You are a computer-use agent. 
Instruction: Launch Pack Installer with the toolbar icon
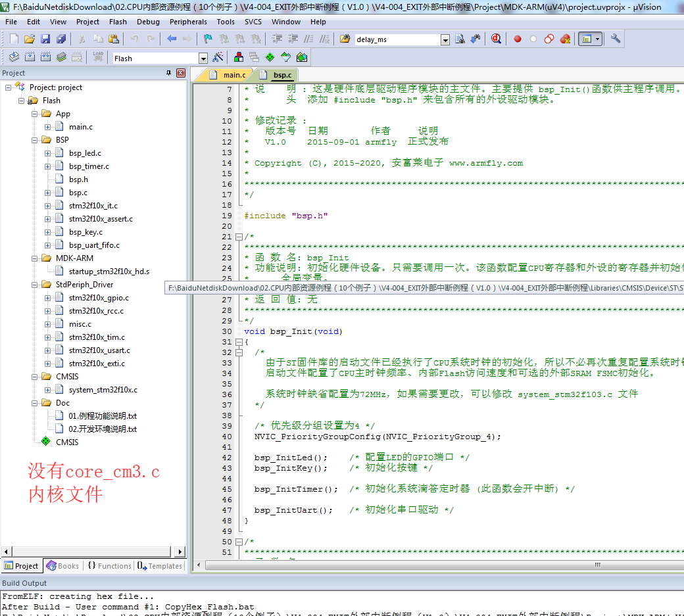pos(302,57)
